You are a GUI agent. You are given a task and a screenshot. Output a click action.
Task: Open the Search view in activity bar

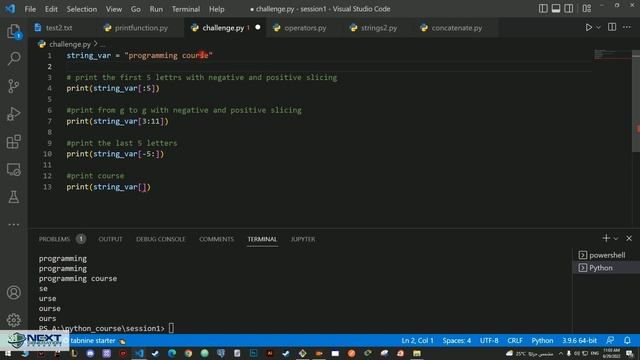click(x=14, y=58)
